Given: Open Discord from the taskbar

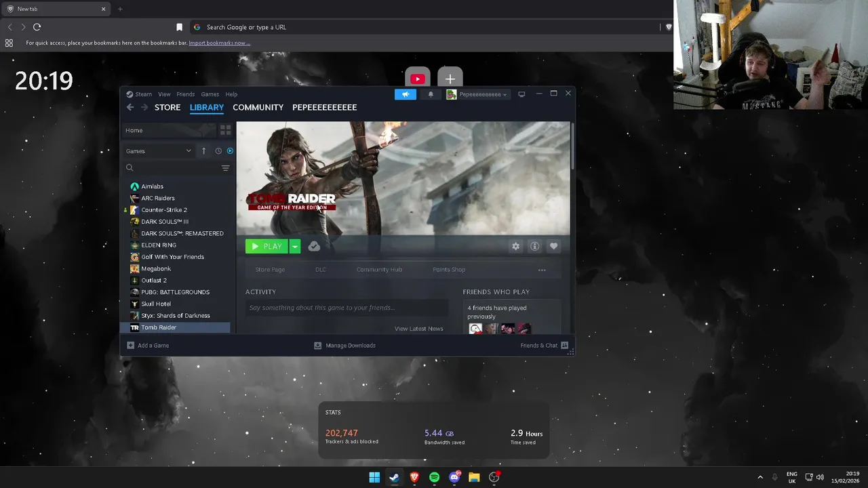Looking at the screenshot, I should pos(454,477).
